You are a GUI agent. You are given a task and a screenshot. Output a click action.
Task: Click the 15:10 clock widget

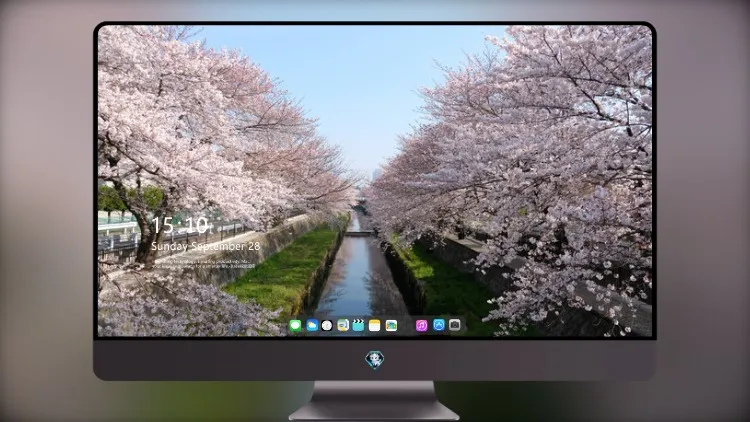click(x=180, y=225)
